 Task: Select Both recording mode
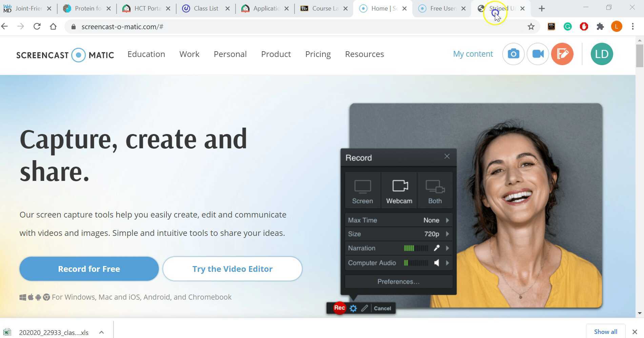point(435,191)
